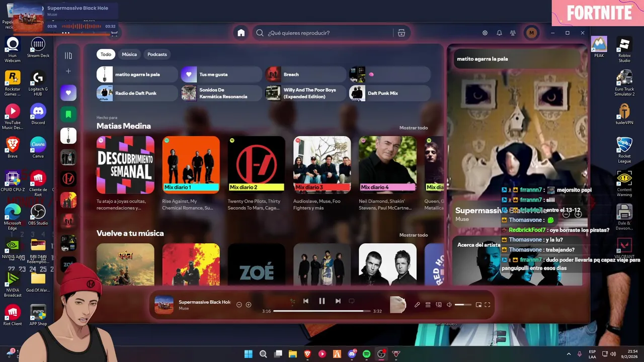The width and height of the screenshot is (644, 362).
Task: Pause the current song
Action: 322,301
